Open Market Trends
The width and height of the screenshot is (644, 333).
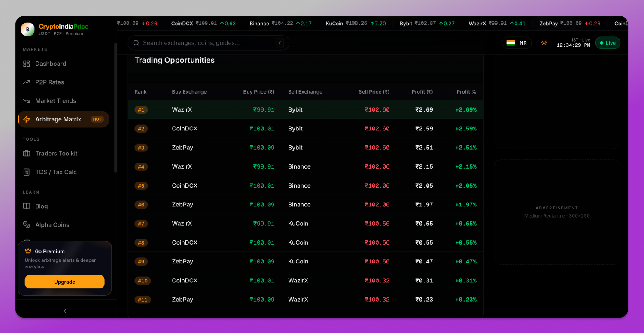pyautogui.click(x=64, y=100)
